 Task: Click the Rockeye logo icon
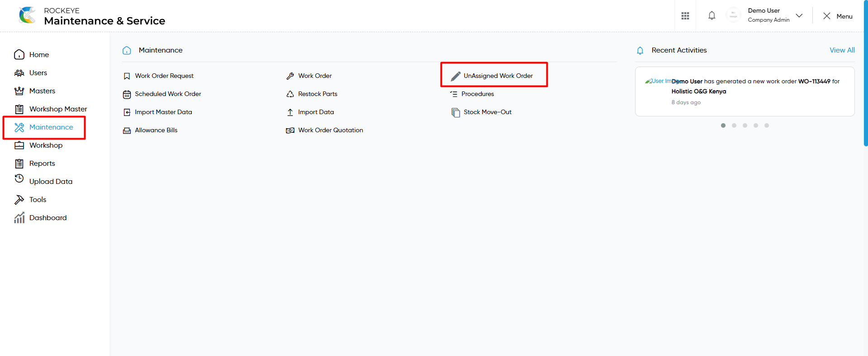point(27,15)
